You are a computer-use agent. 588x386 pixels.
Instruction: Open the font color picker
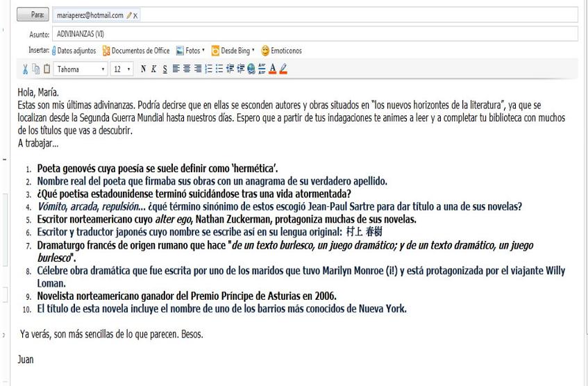(x=273, y=69)
